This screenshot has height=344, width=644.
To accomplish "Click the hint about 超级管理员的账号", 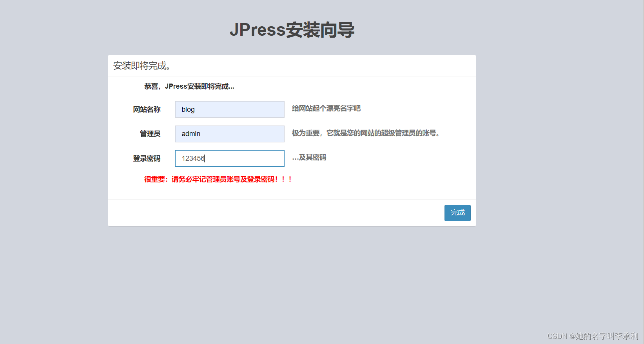I will click(x=366, y=133).
